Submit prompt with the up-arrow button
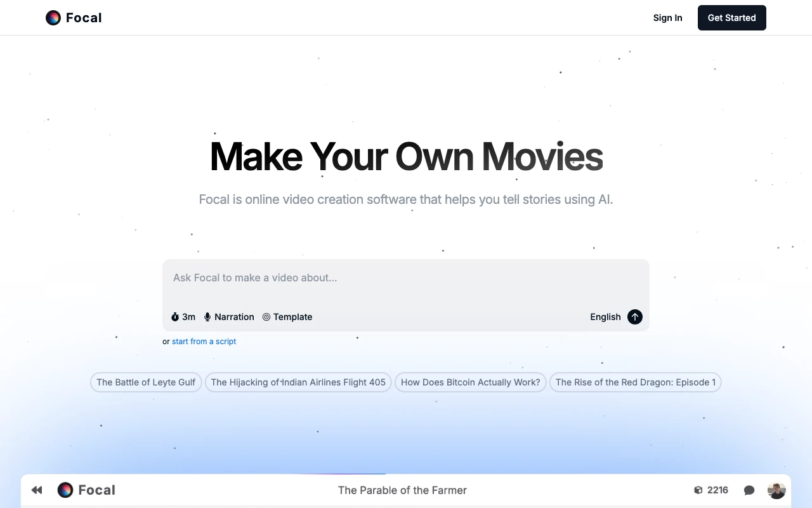 635,317
